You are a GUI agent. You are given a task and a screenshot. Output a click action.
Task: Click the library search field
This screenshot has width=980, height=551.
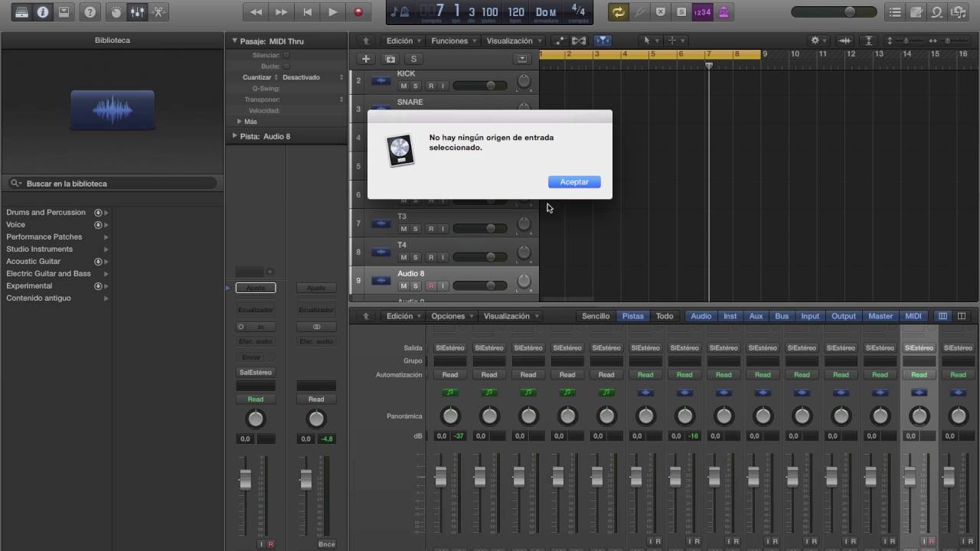(113, 184)
